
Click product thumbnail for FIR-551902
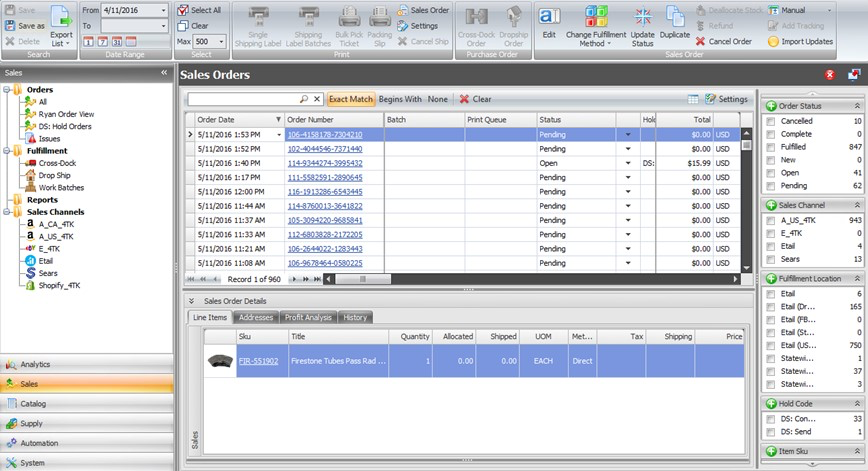(220, 361)
